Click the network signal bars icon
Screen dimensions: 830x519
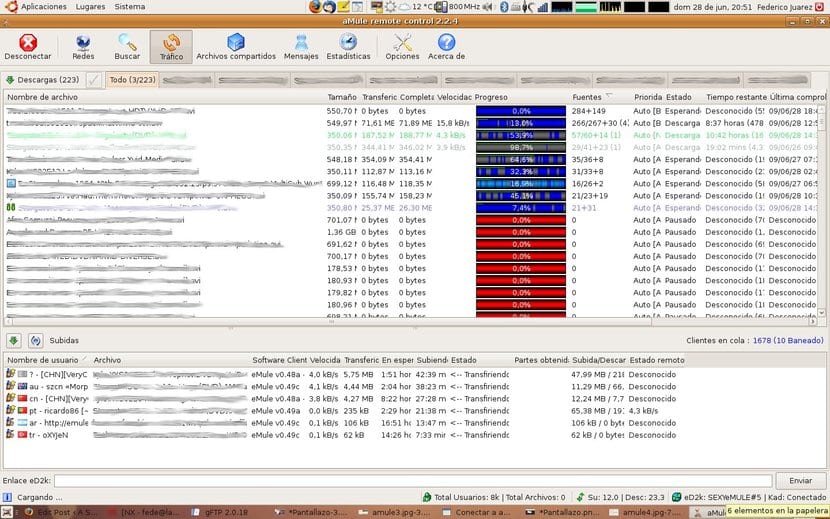(x=543, y=7)
